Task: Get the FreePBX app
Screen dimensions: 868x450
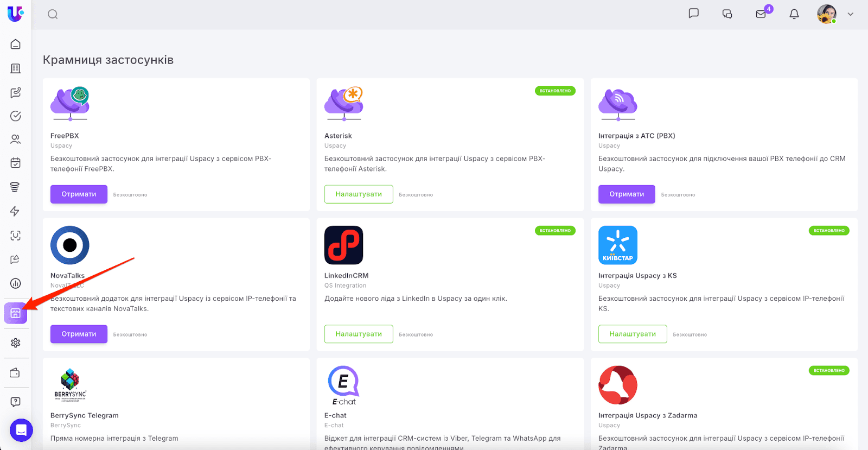Action: (x=79, y=194)
